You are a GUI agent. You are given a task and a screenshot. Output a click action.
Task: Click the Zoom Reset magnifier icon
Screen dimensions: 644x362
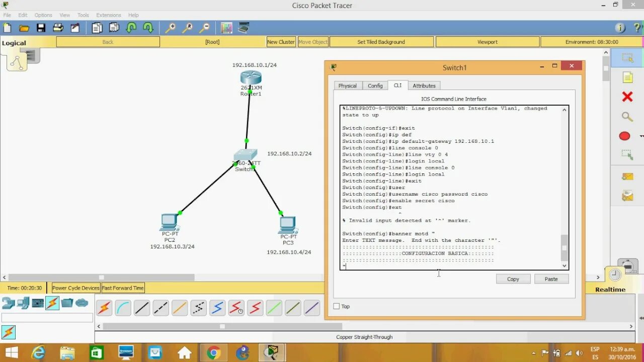pyautogui.click(x=188, y=28)
